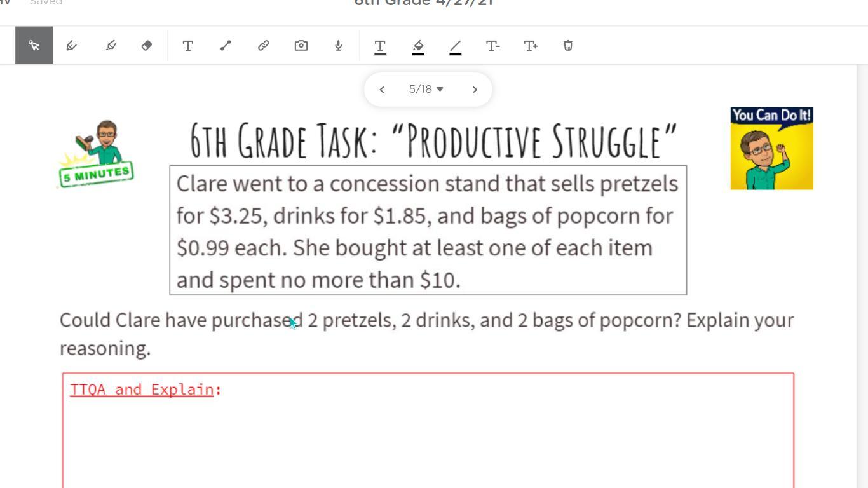Select the Text box tool
Image resolution: width=868 pixels, height=488 pixels.
188,45
